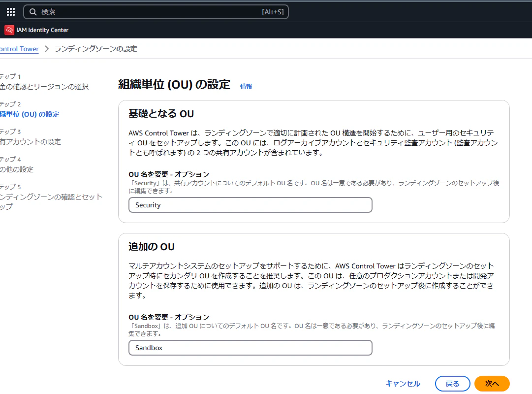The image size is (532, 394).
Task: Open the 情報 info link
Action: (x=246, y=86)
